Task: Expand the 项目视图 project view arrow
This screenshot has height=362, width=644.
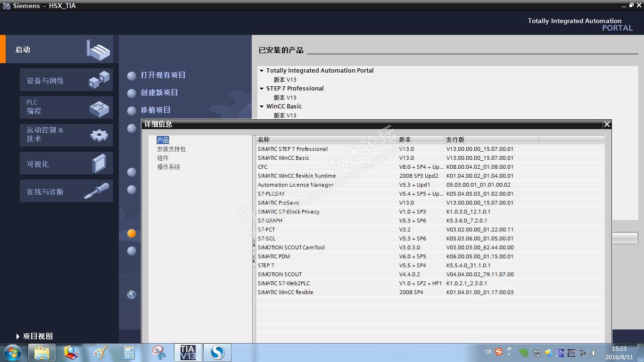Action: pyautogui.click(x=18, y=337)
